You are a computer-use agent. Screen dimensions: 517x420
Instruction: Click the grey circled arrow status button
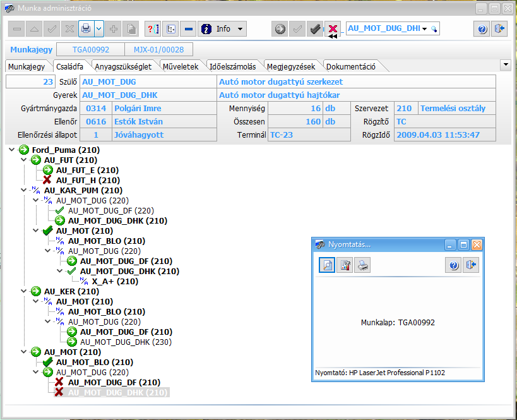280,29
